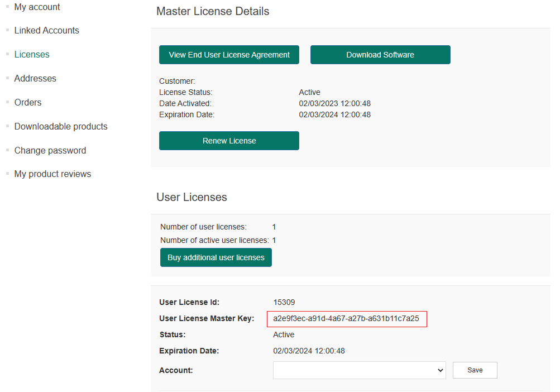Click the Date Activated value 02/03/2023

coord(334,104)
